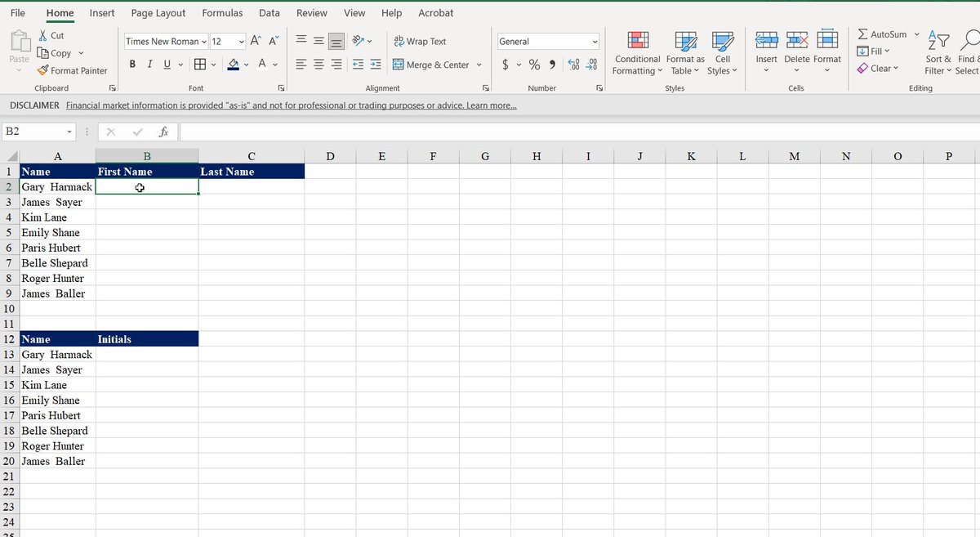The image size is (980, 537).
Task: Select cell containing Emily Shane in row 5
Action: point(56,233)
